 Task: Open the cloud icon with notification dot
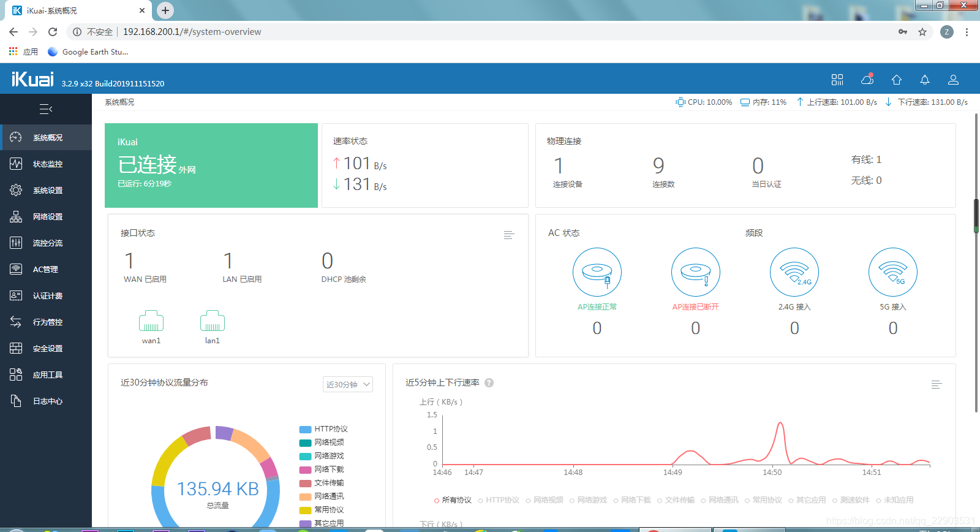click(867, 79)
